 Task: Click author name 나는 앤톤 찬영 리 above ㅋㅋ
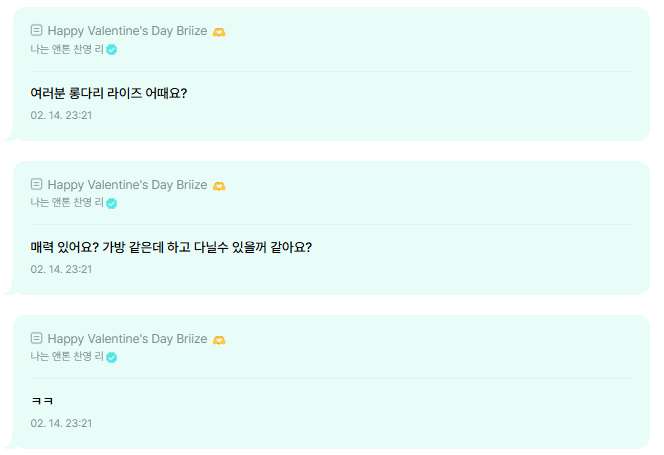tap(67, 356)
